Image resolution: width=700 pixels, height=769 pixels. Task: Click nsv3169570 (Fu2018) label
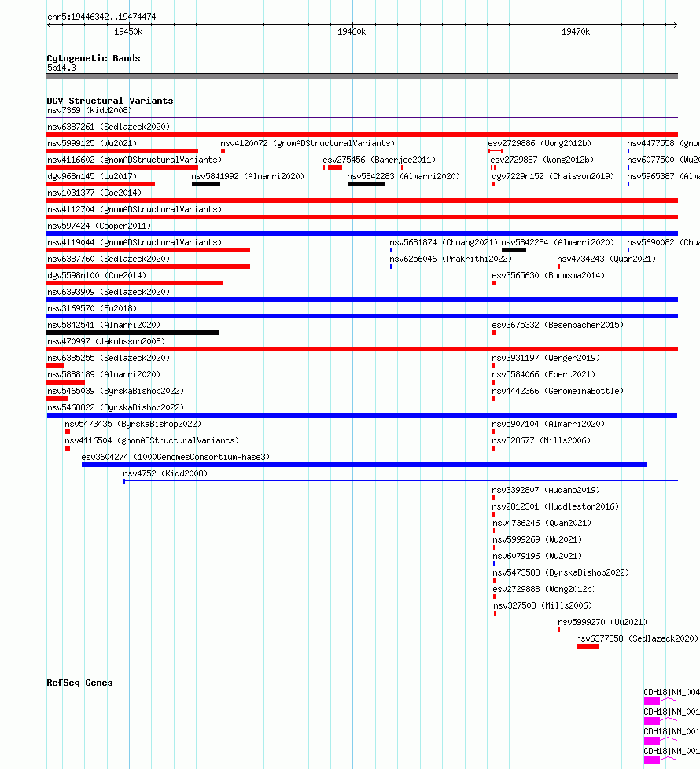(x=92, y=308)
